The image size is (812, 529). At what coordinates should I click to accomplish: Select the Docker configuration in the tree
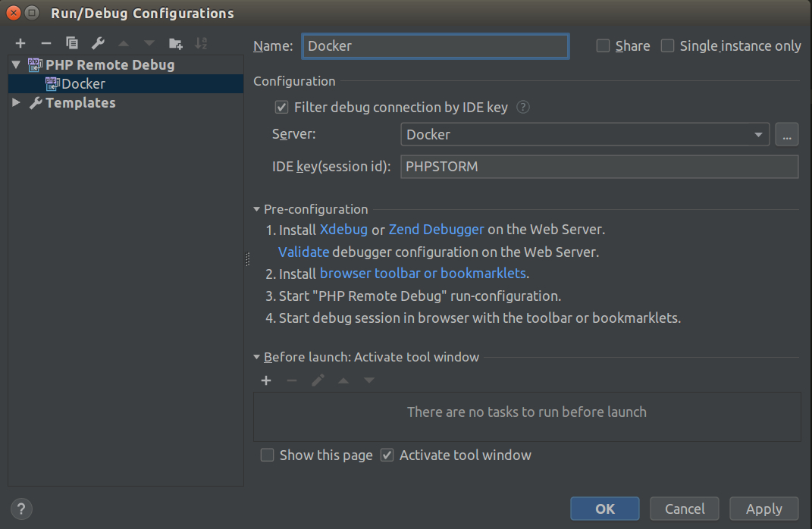coord(83,84)
